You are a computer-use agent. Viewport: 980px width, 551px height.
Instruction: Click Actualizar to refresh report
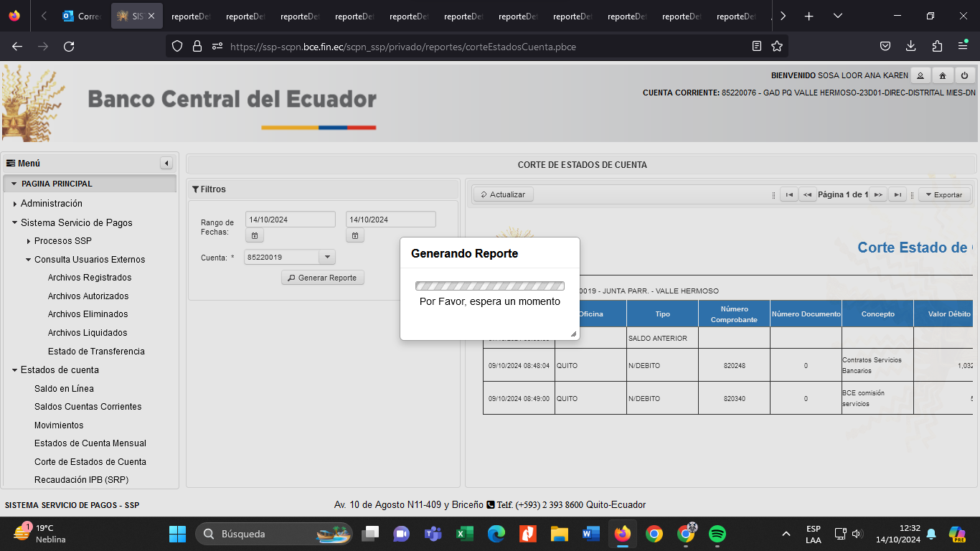503,194
